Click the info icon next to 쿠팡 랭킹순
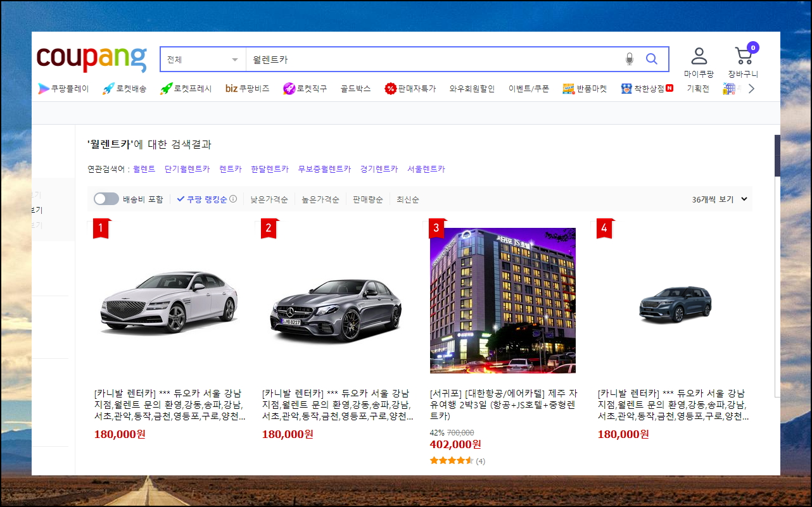 [x=233, y=199]
